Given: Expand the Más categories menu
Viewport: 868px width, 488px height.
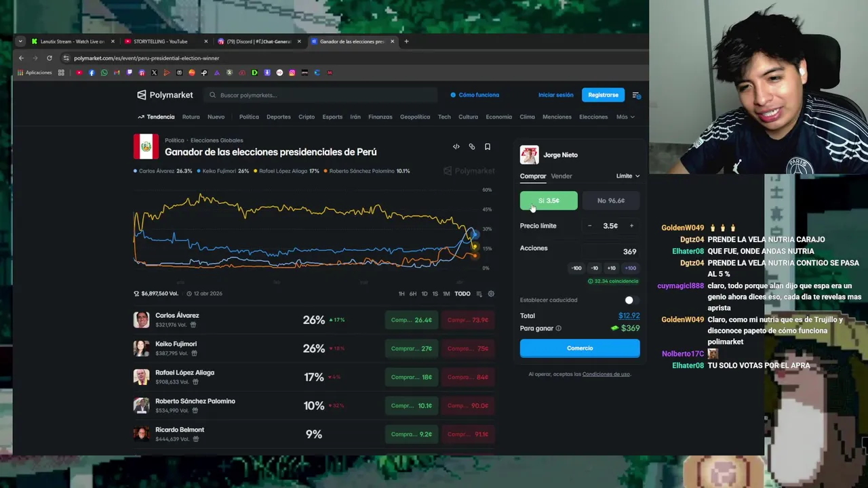Looking at the screenshot, I should point(625,117).
